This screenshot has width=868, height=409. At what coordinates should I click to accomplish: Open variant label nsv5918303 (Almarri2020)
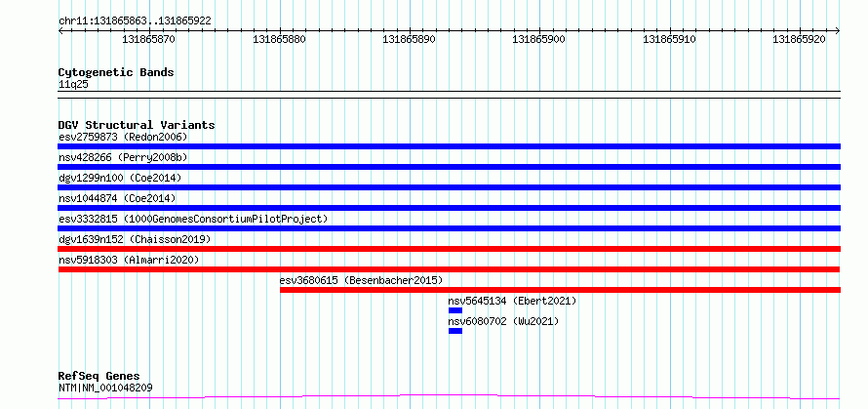[x=129, y=260]
